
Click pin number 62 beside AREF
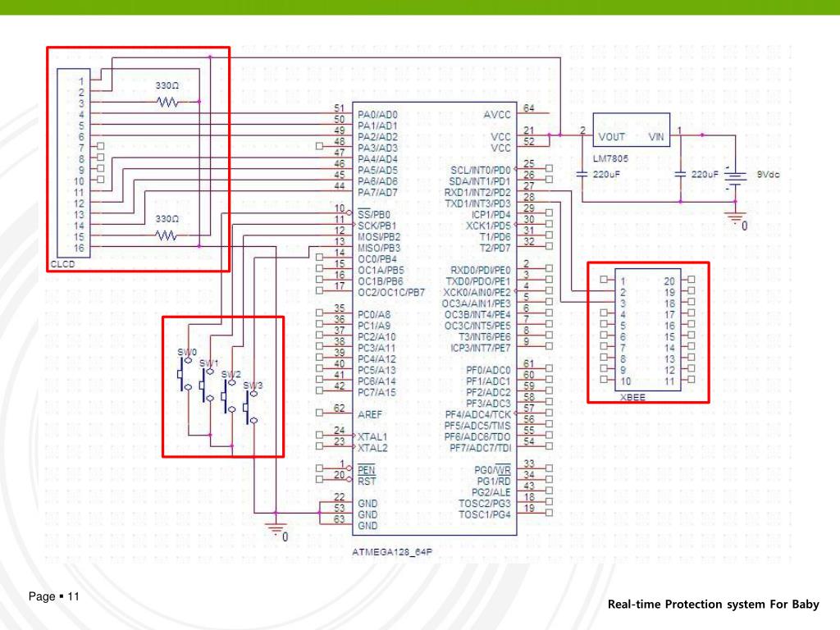(x=339, y=409)
